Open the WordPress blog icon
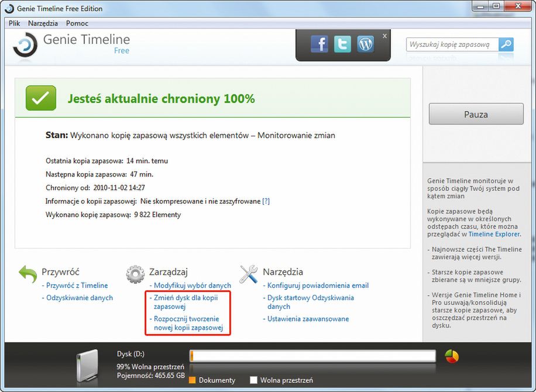The image size is (536, 392). 365,44
